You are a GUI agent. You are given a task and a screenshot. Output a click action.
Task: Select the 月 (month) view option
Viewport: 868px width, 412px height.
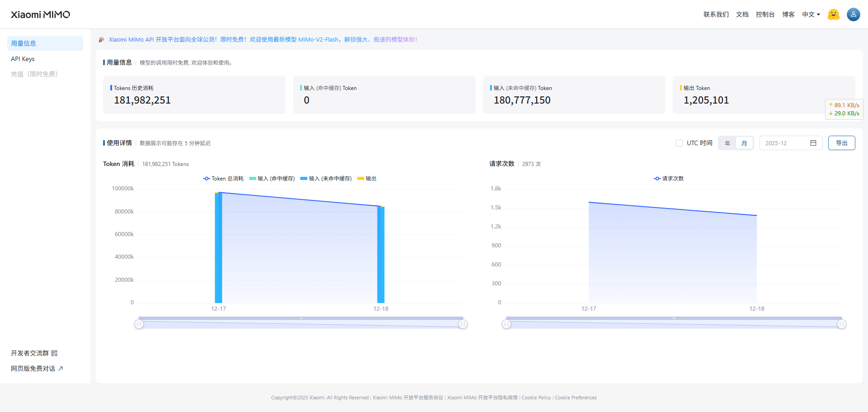click(744, 143)
